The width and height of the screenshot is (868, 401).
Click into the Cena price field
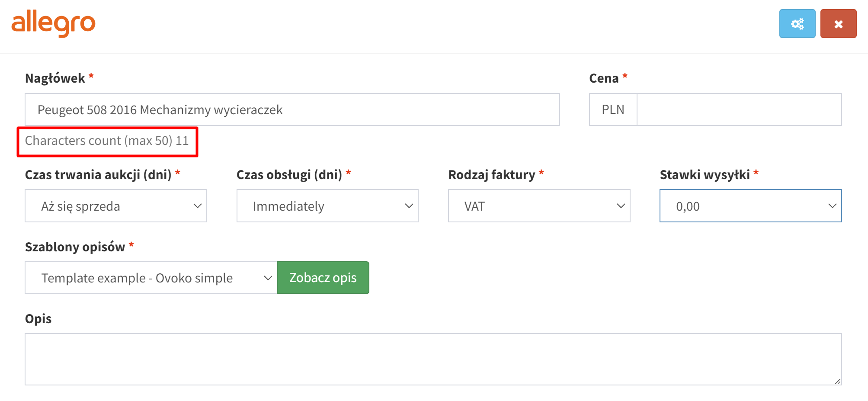click(739, 109)
